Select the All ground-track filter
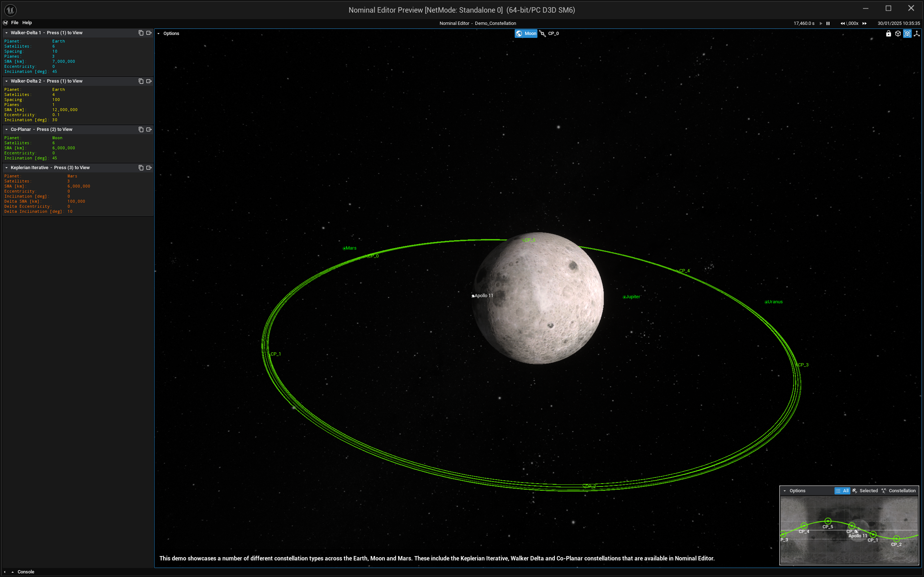The width and height of the screenshot is (924, 577). pos(842,491)
